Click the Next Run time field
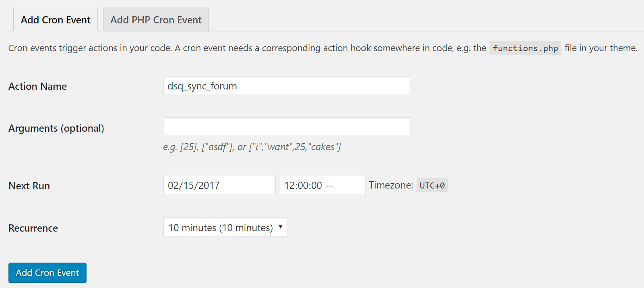The width and height of the screenshot is (644, 288). pyautogui.click(x=322, y=185)
